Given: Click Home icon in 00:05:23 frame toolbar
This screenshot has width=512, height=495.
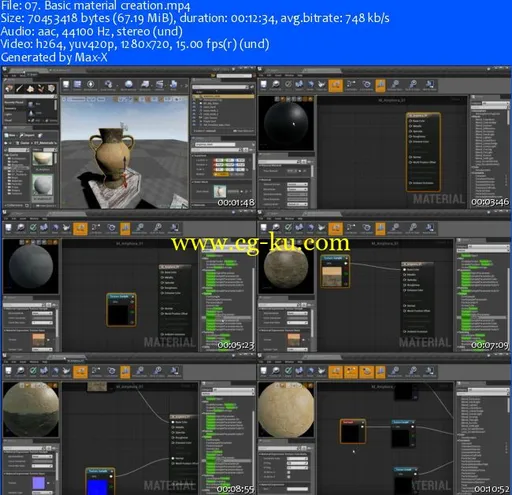Looking at the screenshot, I should 55,228.
